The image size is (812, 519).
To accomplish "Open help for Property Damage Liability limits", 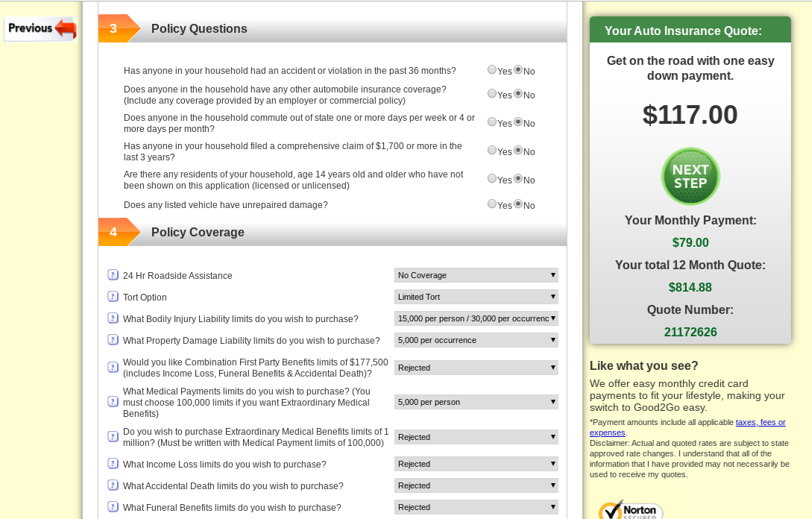I will (x=113, y=340).
